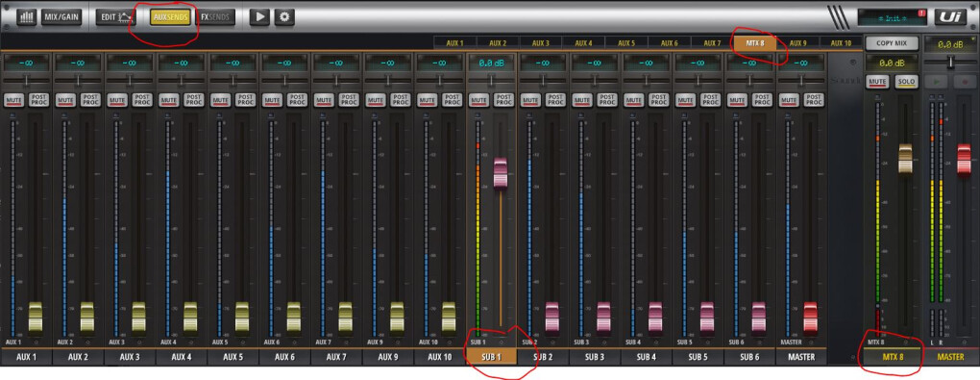Viewport: 980px width, 380px height.
Task: Toggle POST PROC on SUB 1
Action: click(x=503, y=99)
